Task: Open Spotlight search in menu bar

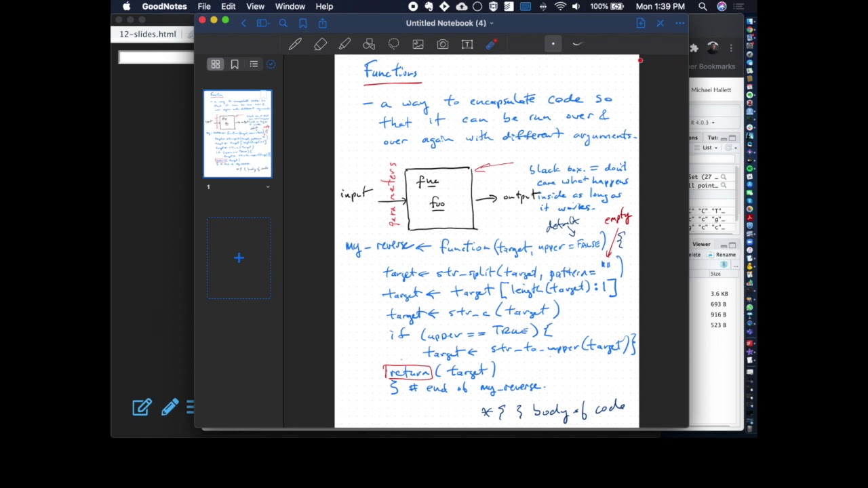Action: click(x=703, y=6)
